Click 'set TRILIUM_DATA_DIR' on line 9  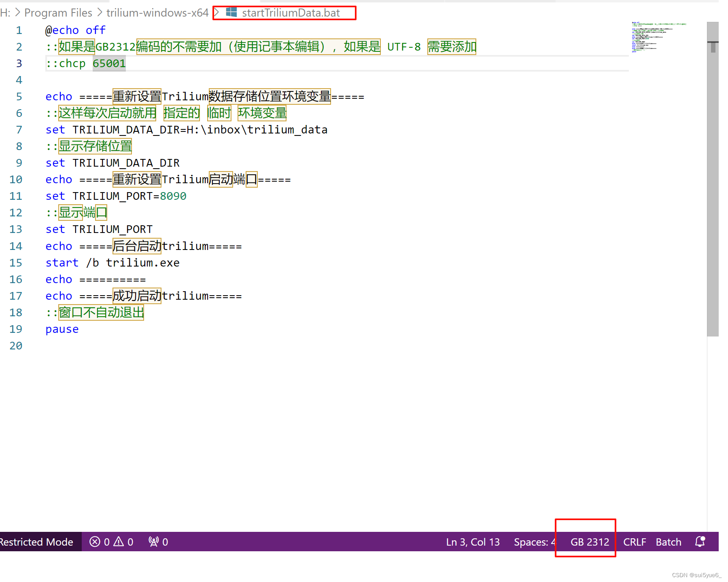[112, 163]
